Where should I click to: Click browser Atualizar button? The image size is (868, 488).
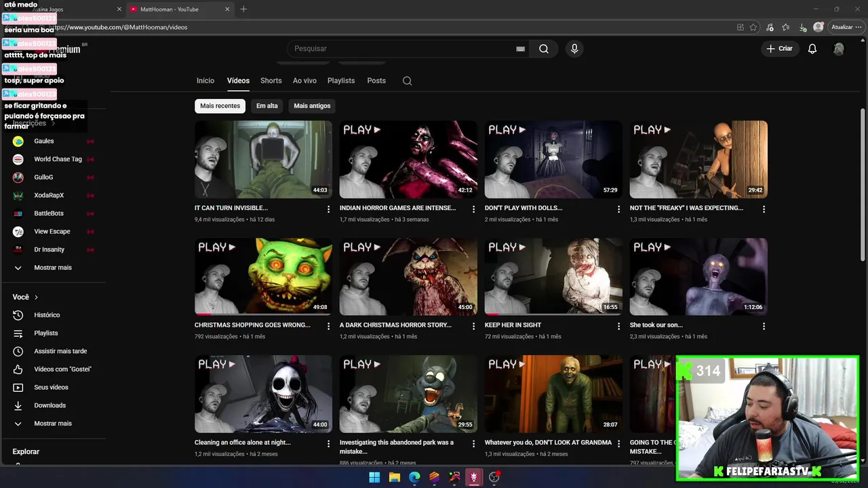click(846, 27)
